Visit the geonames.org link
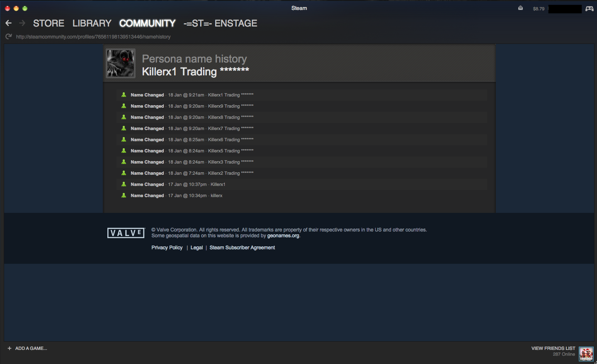Viewport: 597px width, 364px height. point(283,236)
